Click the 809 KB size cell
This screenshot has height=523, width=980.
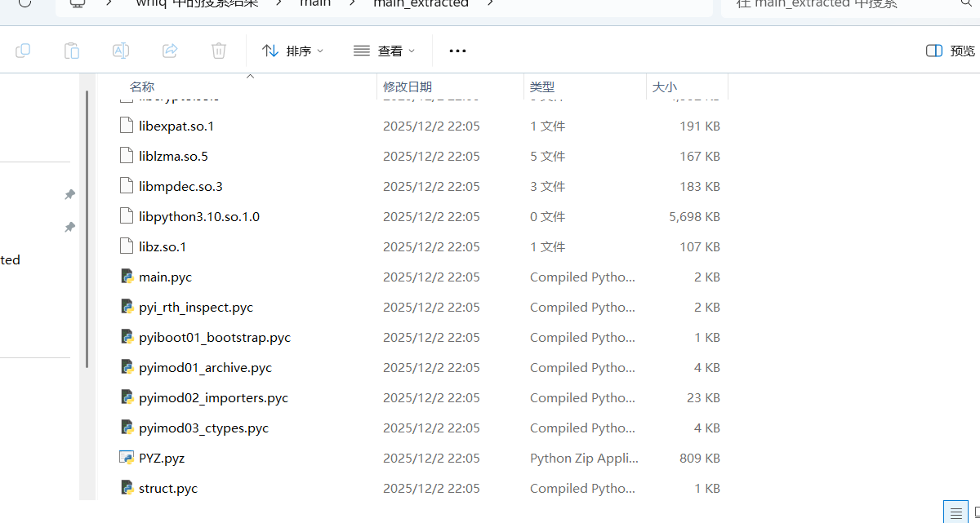[x=700, y=458]
